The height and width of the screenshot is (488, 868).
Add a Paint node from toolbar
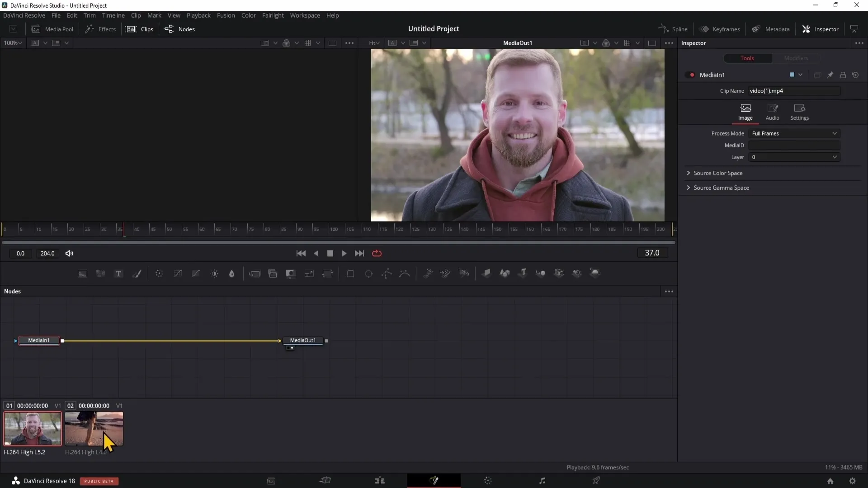coord(137,273)
